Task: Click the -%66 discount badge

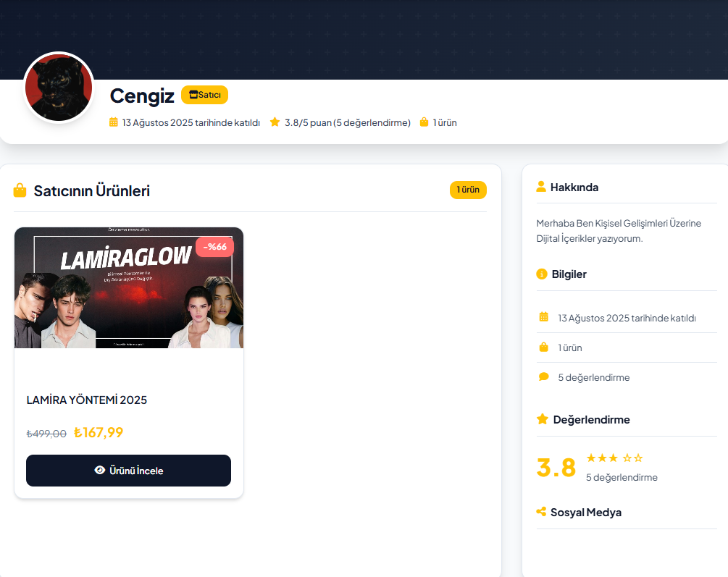Action: tap(214, 247)
